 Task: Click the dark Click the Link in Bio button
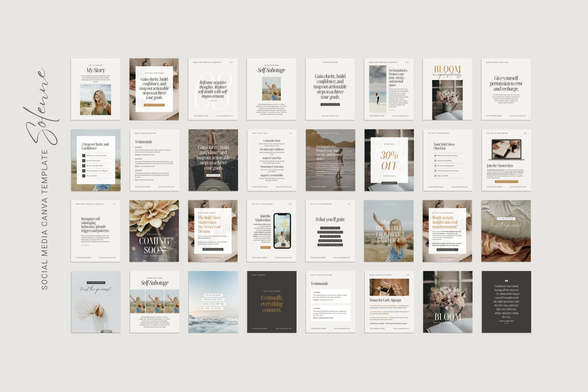point(330,105)
